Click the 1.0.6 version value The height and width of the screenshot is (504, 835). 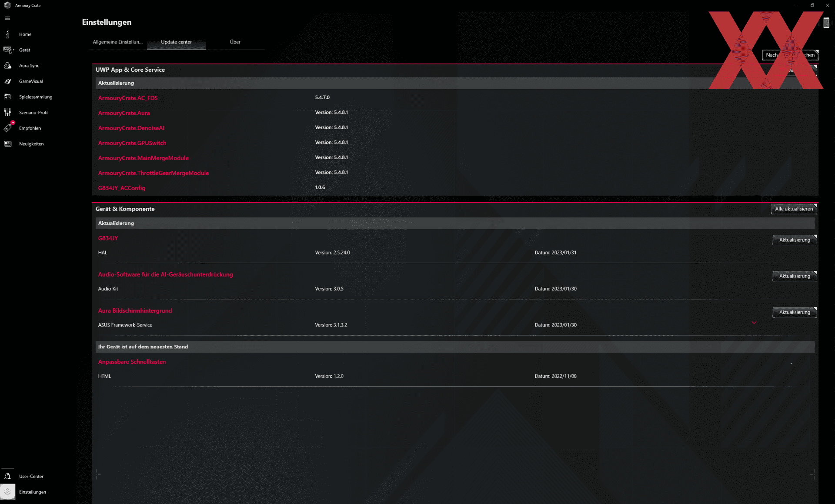320,187
